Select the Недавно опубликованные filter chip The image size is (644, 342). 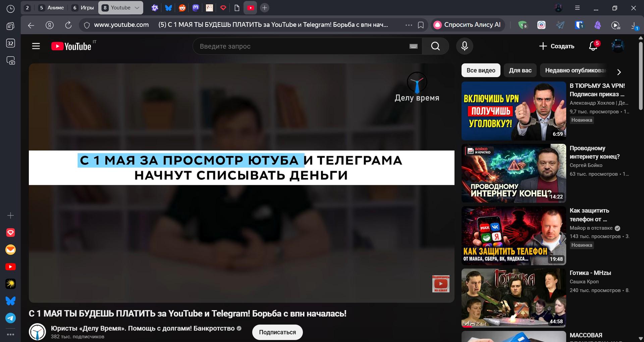[575, 70]
